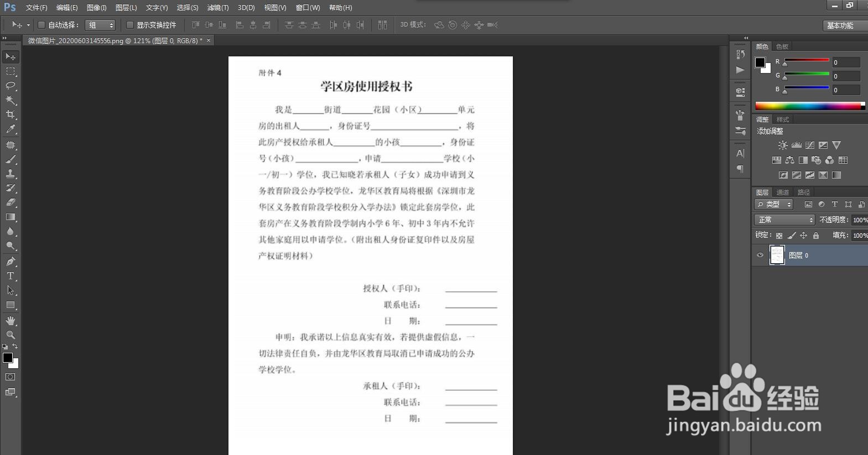This screenshot has width=868, height=455.
Task: Select the Eyedropper tool
Action: pos(11,129)
